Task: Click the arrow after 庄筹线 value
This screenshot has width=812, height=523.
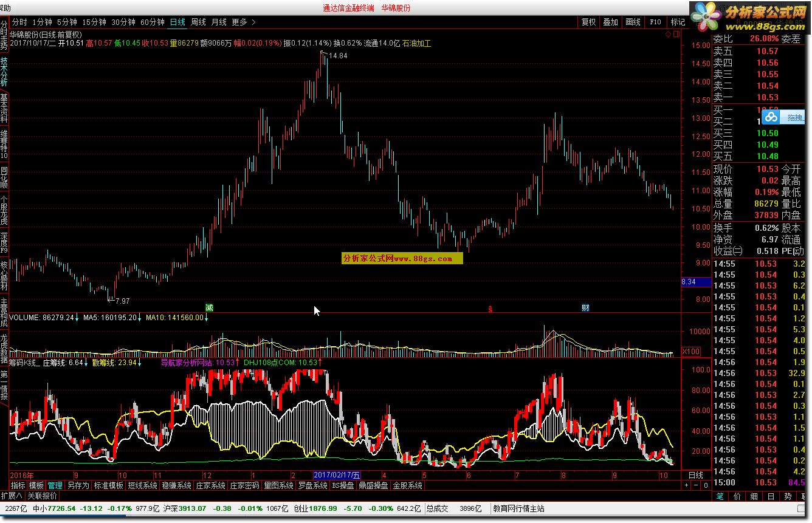Action: (86, 363)
